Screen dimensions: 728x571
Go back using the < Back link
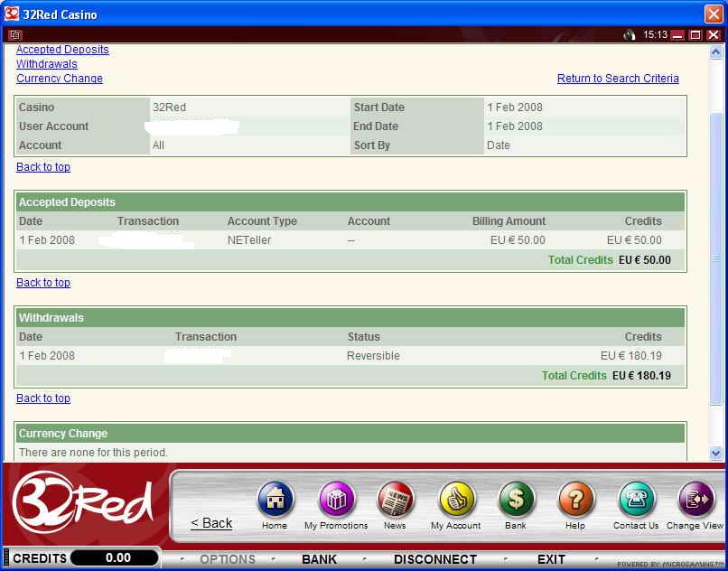coord(211,523)
